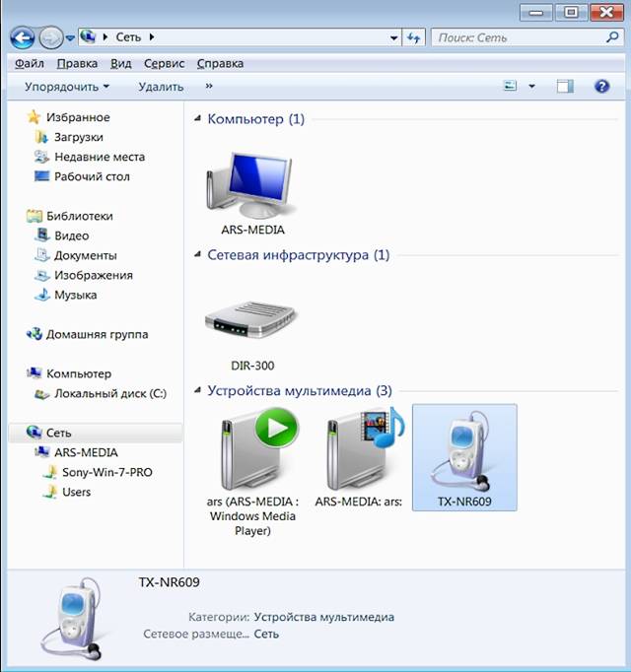Image resolution: width=631 pixels, height=672 pixels.
Task: Go back with the Back arrow button
Action: [22, 37]
